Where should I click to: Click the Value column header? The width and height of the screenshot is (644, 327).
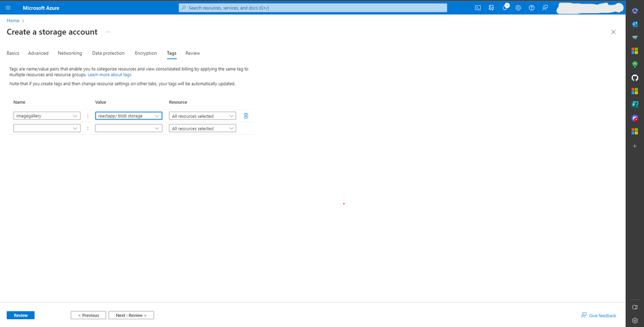(x=101, y=102)
